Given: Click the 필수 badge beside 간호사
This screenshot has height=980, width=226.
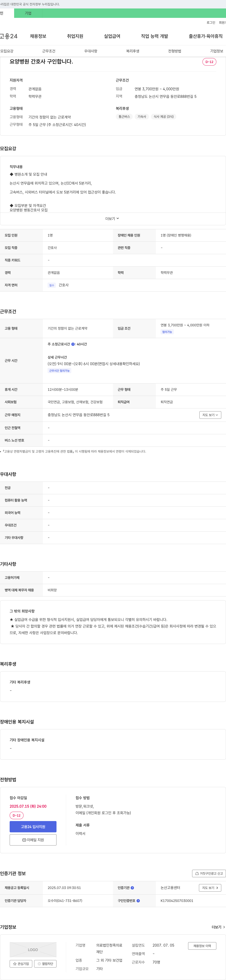Looking at the screenshot, I should 52,285.
